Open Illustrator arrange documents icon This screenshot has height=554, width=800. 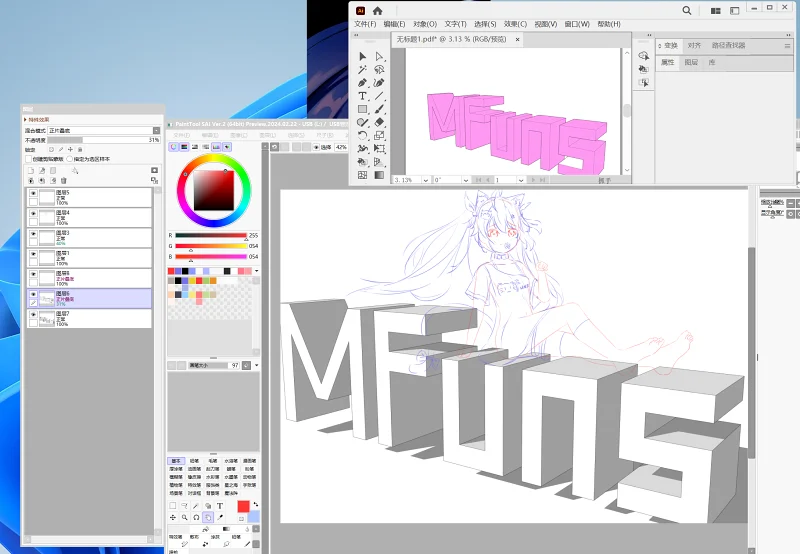click(716, 11)
